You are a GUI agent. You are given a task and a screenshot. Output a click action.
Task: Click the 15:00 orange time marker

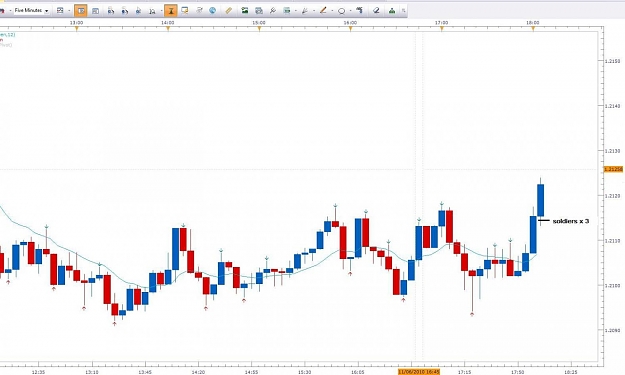coord(259,29)
